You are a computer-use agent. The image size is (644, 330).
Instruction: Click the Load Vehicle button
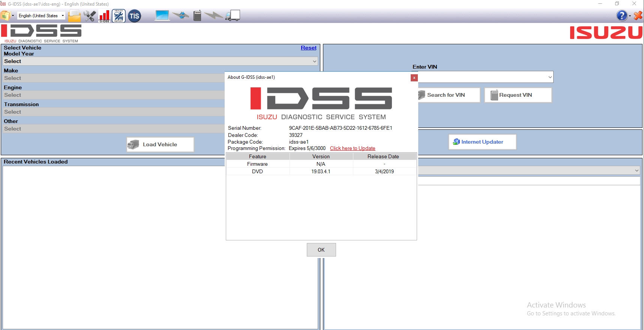(160, 144)
